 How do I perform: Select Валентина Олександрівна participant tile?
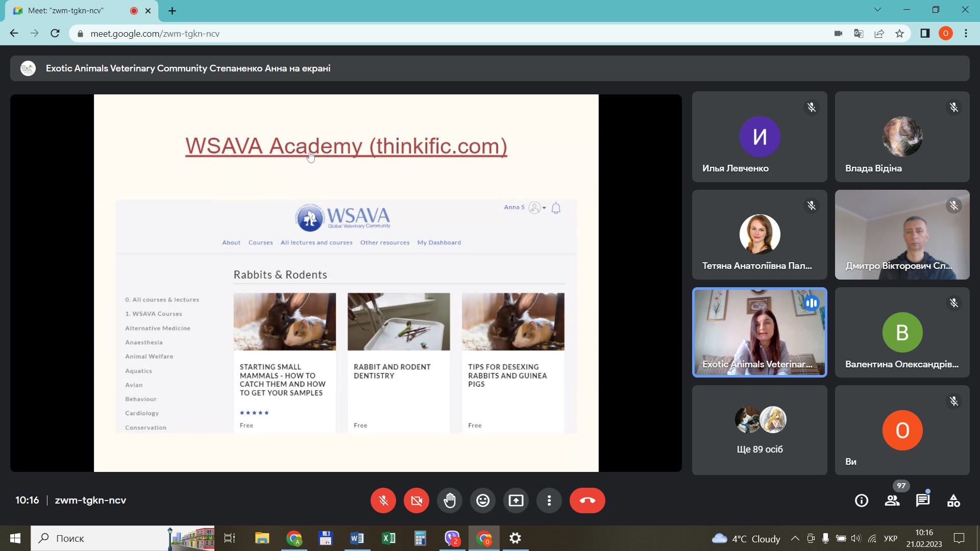coord(902,333)
